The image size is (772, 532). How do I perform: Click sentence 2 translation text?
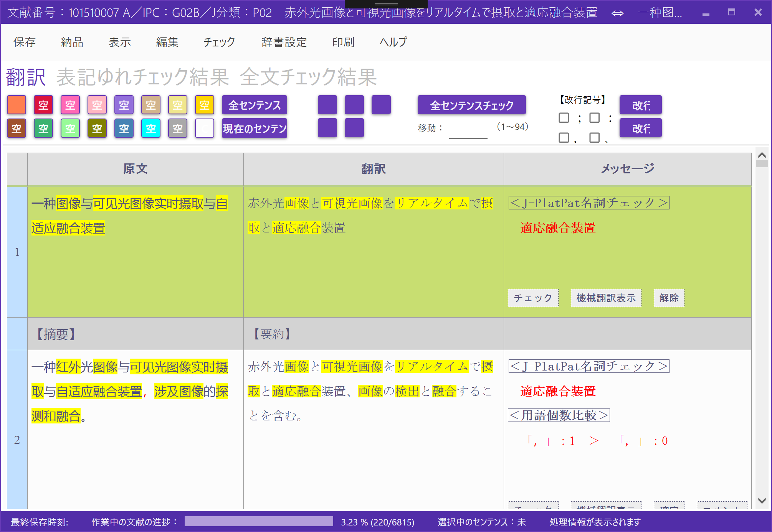tap(371, 391)
